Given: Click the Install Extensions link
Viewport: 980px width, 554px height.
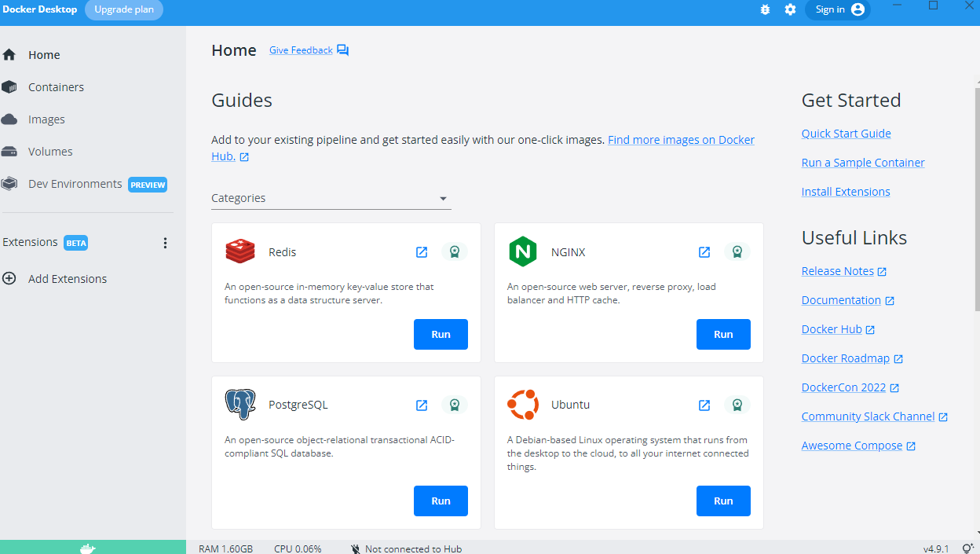Looking at the screenshot, I should (x=846, y=192).
